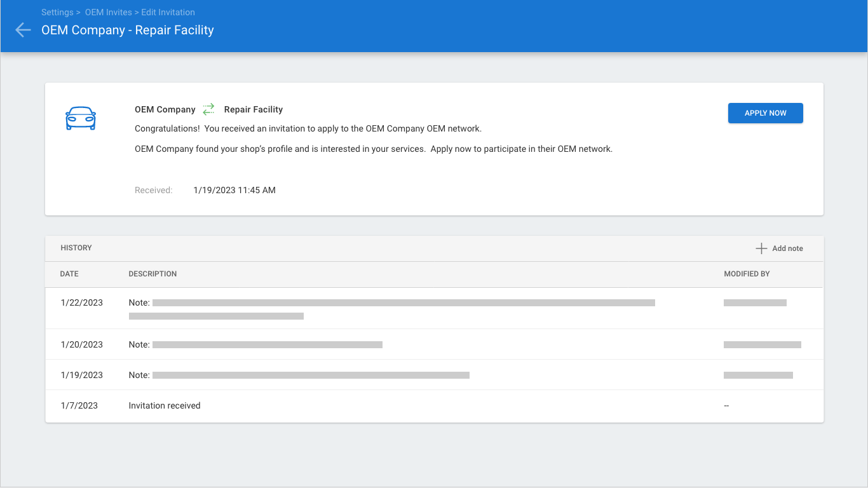The width and height of the screenshot is (868, 488).
Task: Click the modified-by value in the 1/22/2023 row
Action: [755, 302]
